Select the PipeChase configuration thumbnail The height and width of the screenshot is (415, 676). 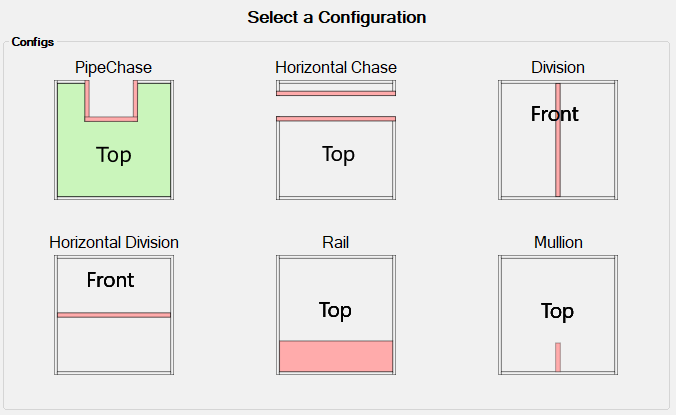[x=114, y=140]
